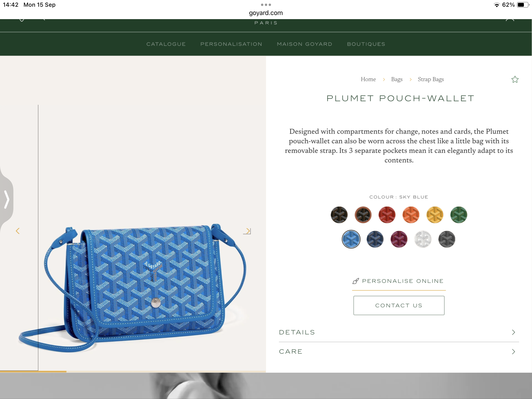The width and height of the screenshot is (532, 399).
Task: Open the side panel pull tab
Action: click(x=7, y=199)
